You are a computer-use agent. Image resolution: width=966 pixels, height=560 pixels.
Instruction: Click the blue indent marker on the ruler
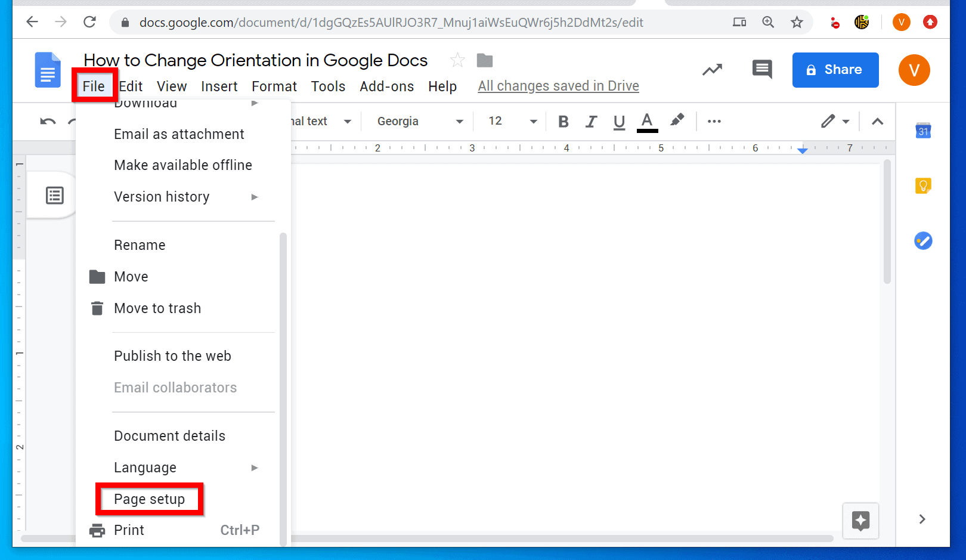803,150
